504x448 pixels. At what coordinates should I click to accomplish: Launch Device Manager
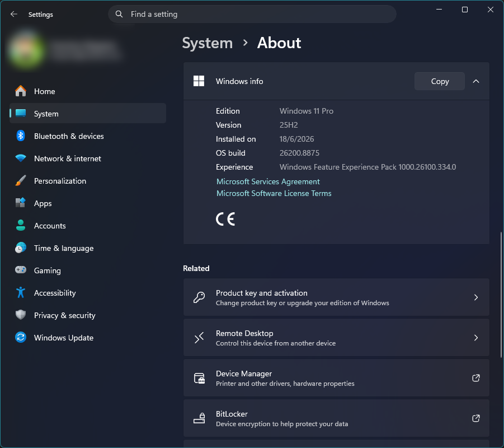point(336,378)
